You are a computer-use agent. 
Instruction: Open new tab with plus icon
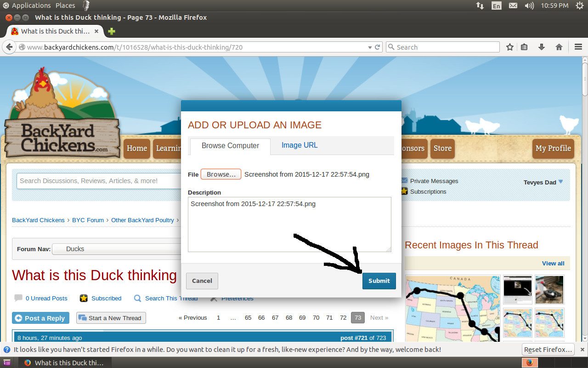(x=111, y=31)
